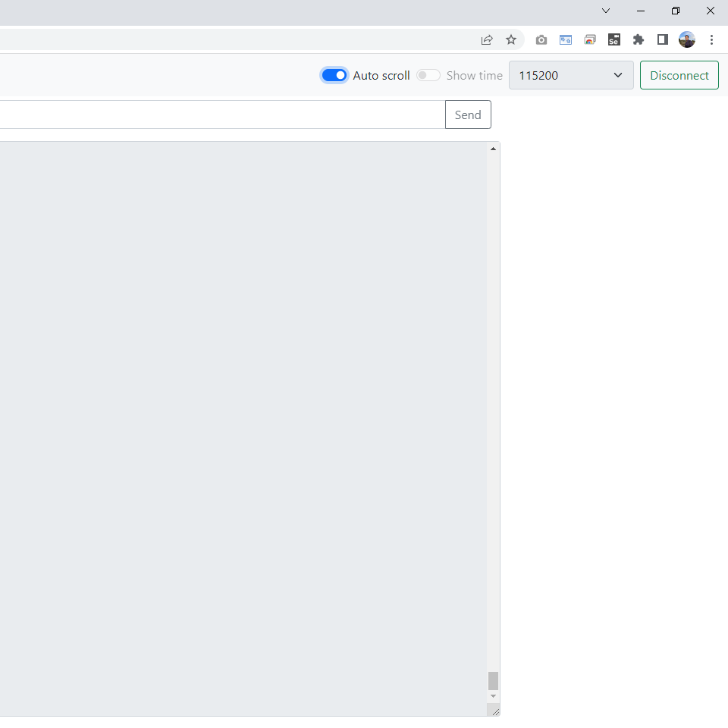Viewport: 728px width, 728px height.
Task: Toggle the browser side panel icon
Action: click(x=663, y=39)
